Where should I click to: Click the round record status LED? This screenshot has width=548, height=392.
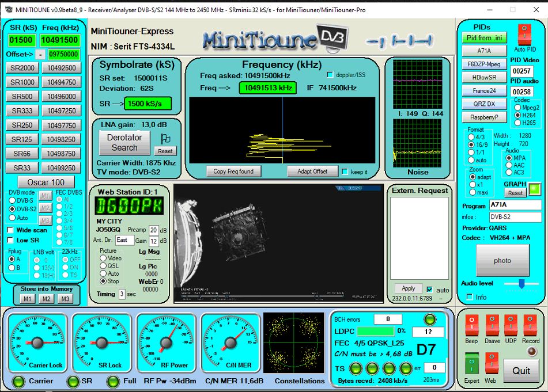[532, 352]
